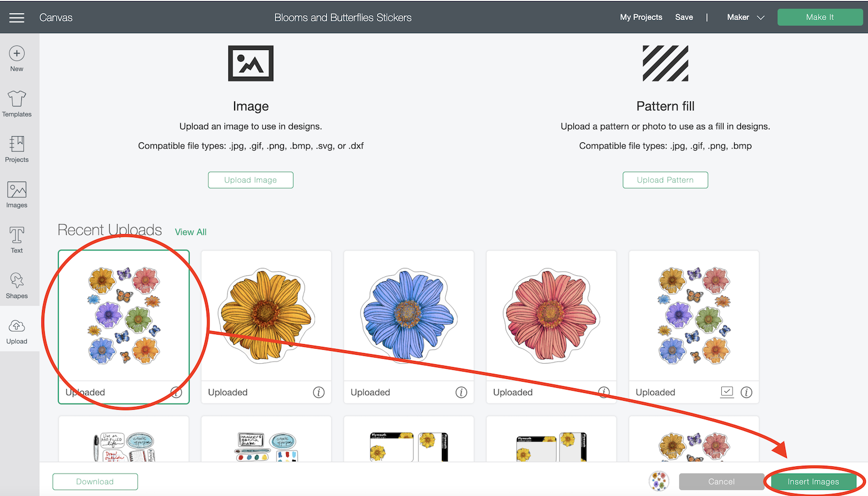Select the last sticker sheet in first row
868x496 pixels.
coord(694,316)
